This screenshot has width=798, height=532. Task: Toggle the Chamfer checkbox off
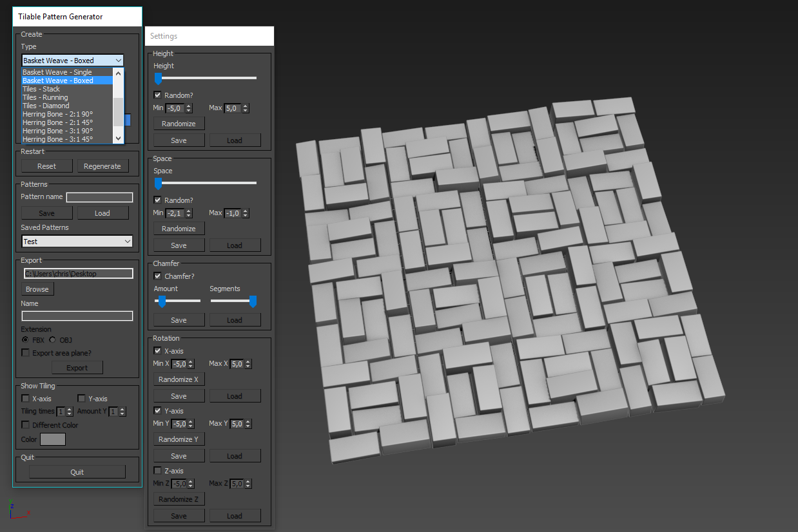coord(157,276)
